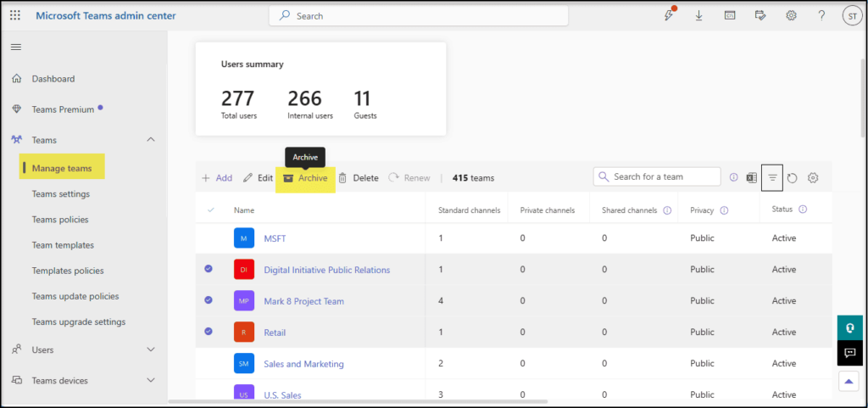Click the Users icon in sidebar
Image resolution: width=868 pixels, height=408 pixels.
17,349
